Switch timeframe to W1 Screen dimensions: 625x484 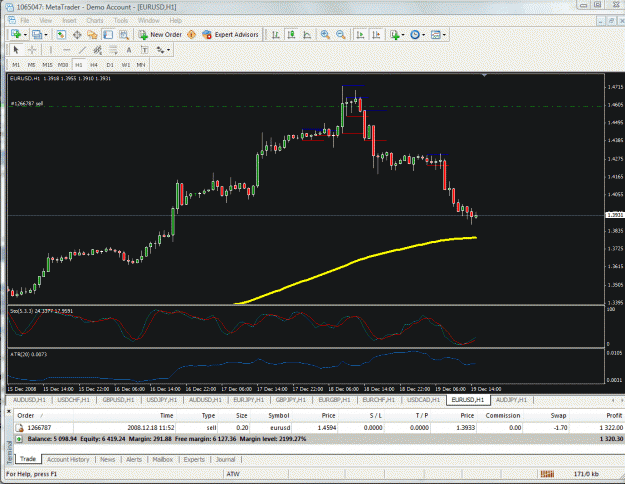126,65
